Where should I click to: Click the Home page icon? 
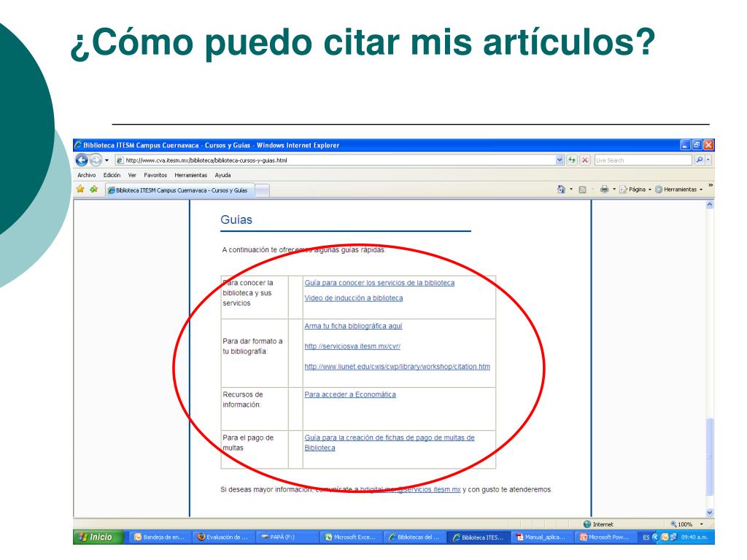coord(561,190)
